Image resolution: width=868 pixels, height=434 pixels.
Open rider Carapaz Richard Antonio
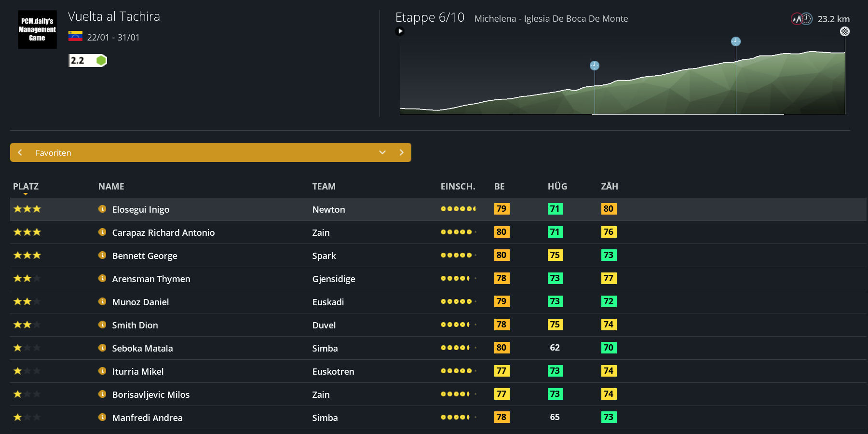coord(163,232)
